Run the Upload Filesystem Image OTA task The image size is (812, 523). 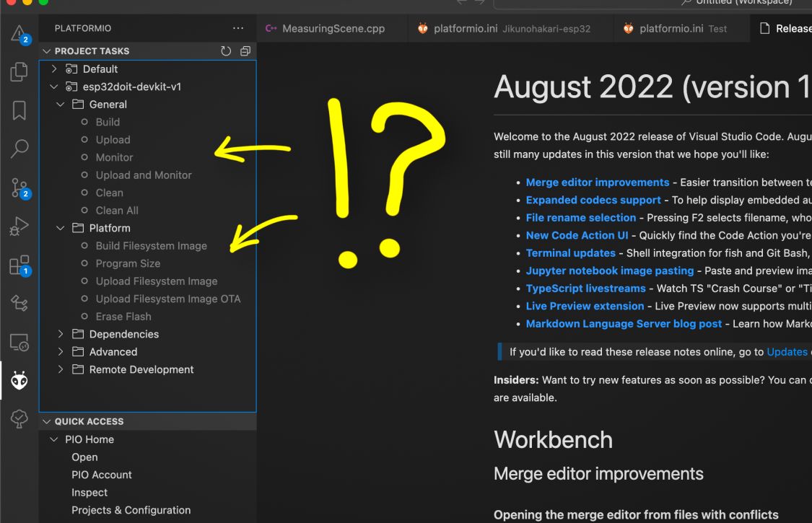(167, 299)
